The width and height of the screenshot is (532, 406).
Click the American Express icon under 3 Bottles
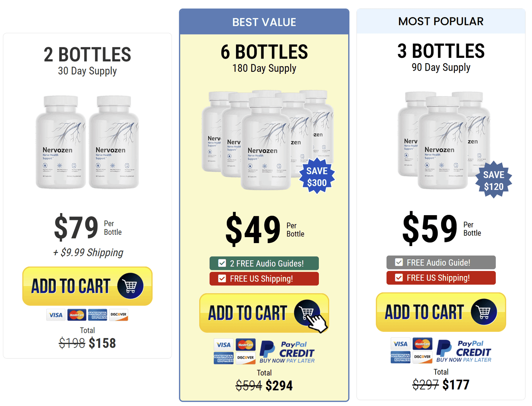click(x=400, y=357)
